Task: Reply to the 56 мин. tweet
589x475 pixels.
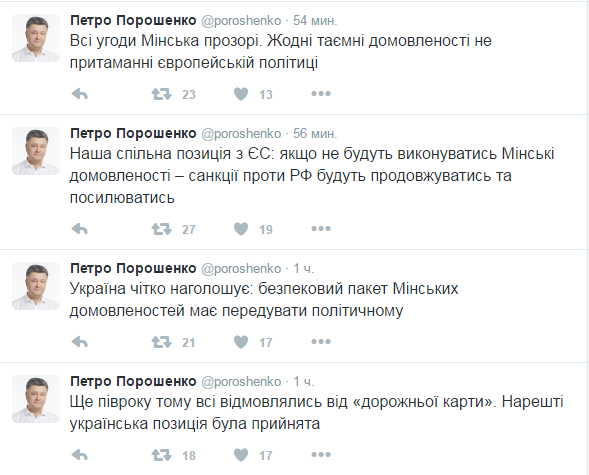Action: point(80,229)
